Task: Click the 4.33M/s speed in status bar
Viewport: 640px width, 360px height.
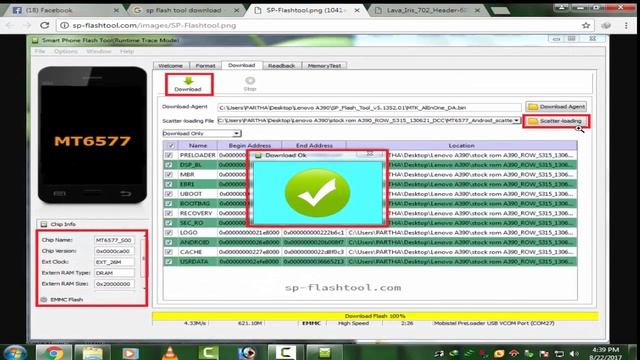Action: (195, 323)
